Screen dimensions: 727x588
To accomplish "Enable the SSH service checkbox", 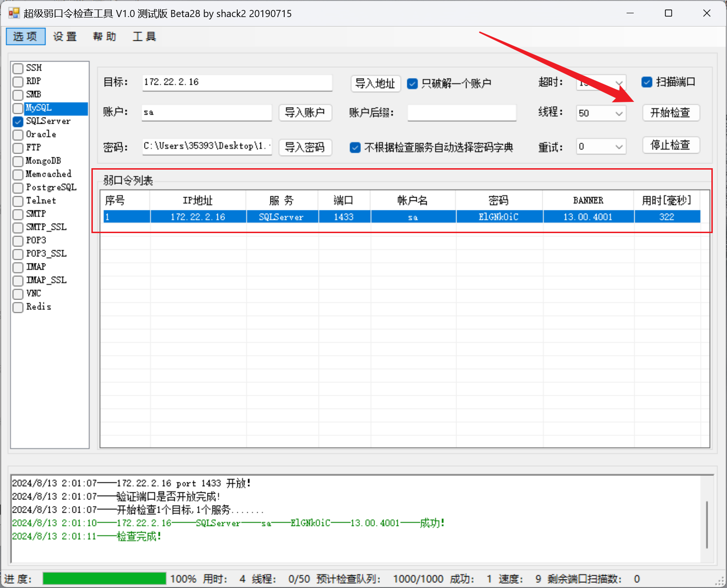I will (x=18, y=68).
